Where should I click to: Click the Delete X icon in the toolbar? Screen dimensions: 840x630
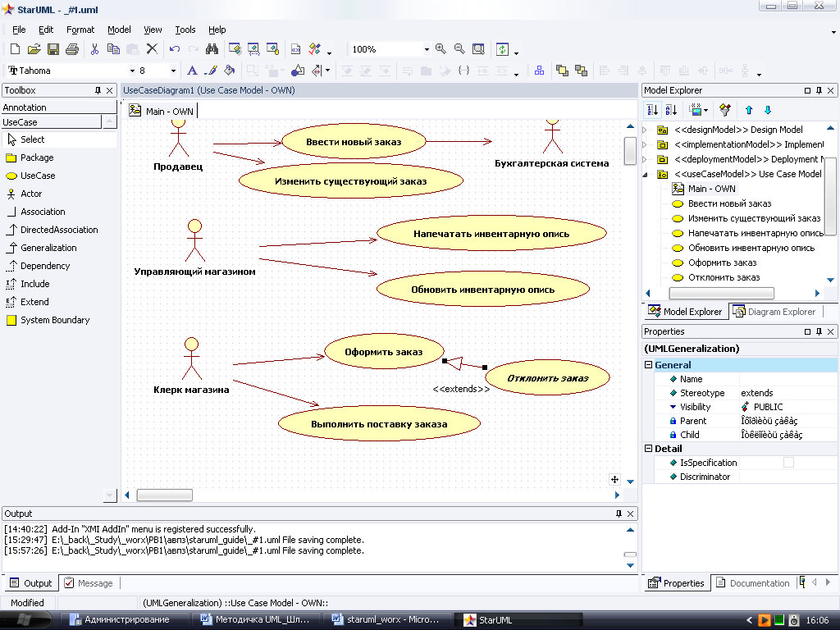click(152, 49)
